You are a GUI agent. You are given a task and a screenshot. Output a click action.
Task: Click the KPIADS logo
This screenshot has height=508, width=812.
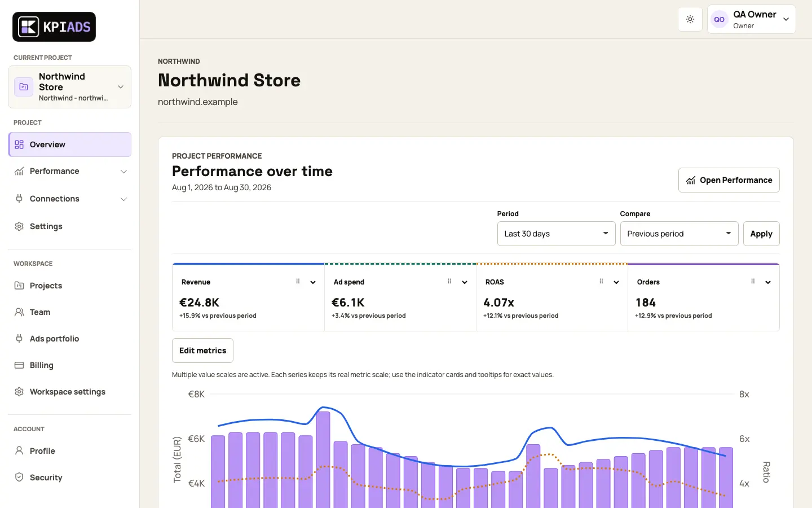pyautogui.click(x=54, y=27)
